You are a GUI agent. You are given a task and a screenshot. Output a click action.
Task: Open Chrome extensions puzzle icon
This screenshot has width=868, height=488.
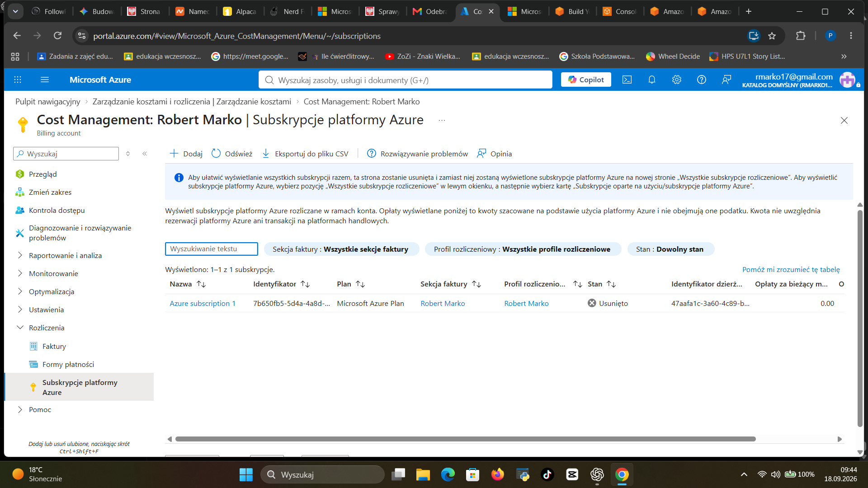coord(801,36)
